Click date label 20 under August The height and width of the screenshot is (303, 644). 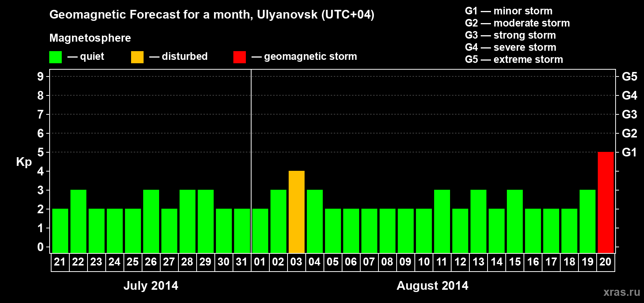(x=605, y=262)
